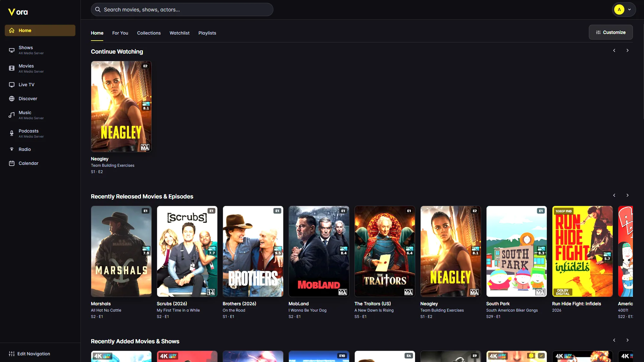Image resolution: width=644 pixels, height=362 pixels.
Task: Focus the search movies input field
Action: pyautogui.click(x=182, y=10)
